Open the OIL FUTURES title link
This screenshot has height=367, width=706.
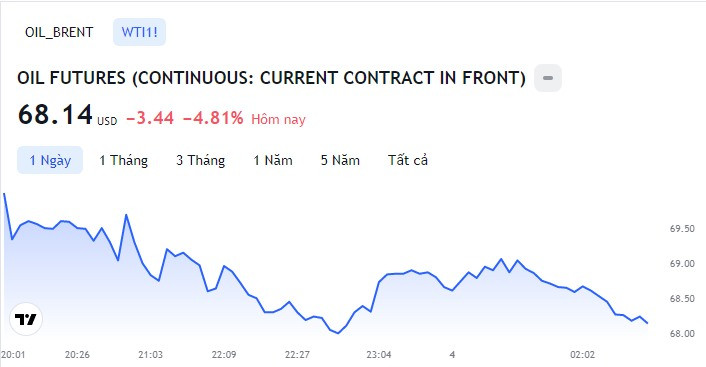pyautogui.click(x=272, y=78)
